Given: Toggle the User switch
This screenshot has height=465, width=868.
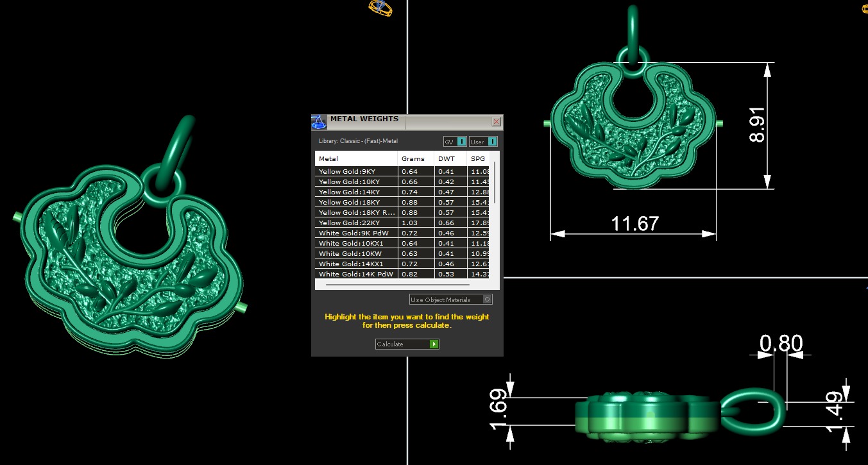Looking at the screenshot, I should click(x=483, y=142).
